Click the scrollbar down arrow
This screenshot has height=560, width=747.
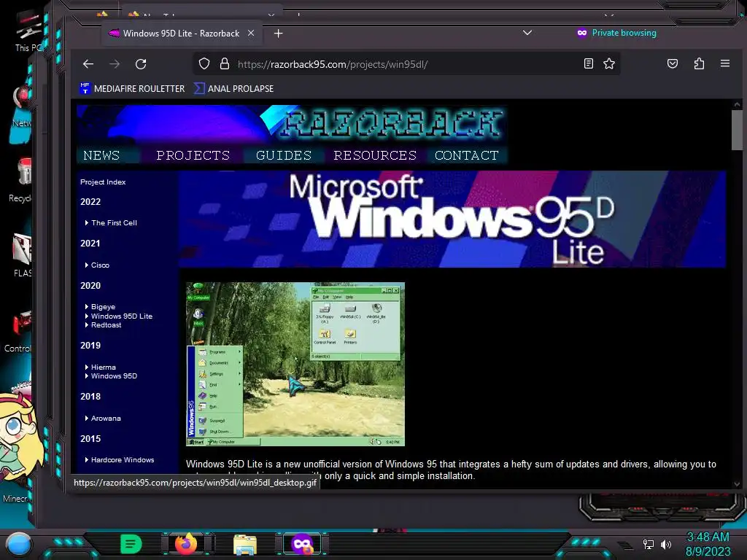(x=737, y=484)
